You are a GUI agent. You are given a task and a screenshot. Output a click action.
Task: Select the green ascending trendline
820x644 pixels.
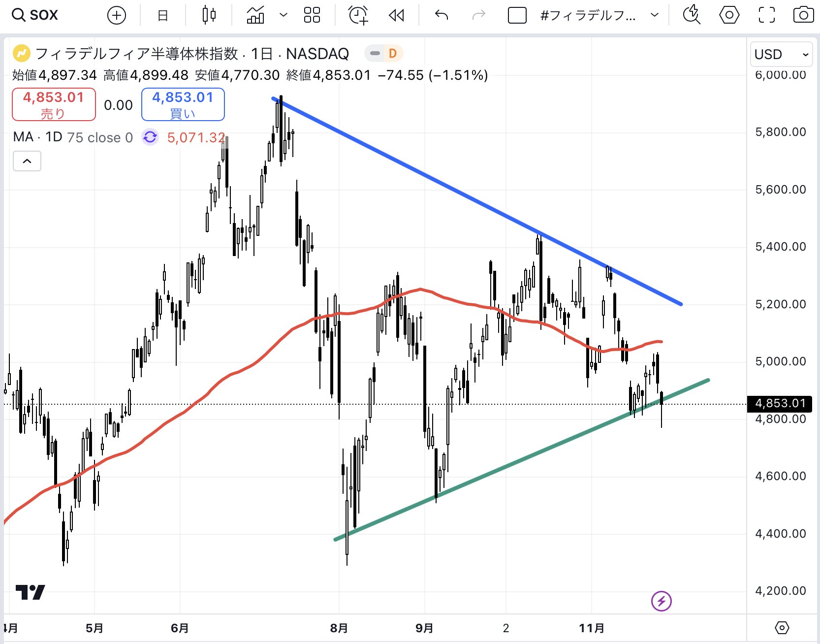click(x=522, y=460)
